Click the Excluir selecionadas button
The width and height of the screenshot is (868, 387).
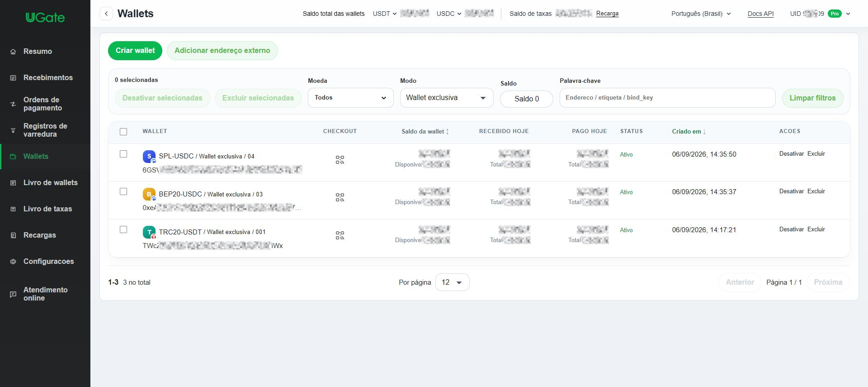click(258, 98)
